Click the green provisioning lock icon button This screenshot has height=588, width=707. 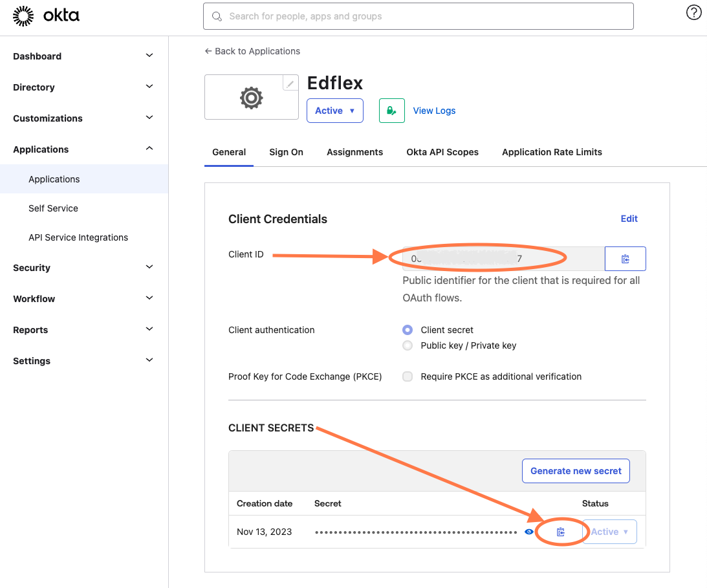[x=391, y=111]
